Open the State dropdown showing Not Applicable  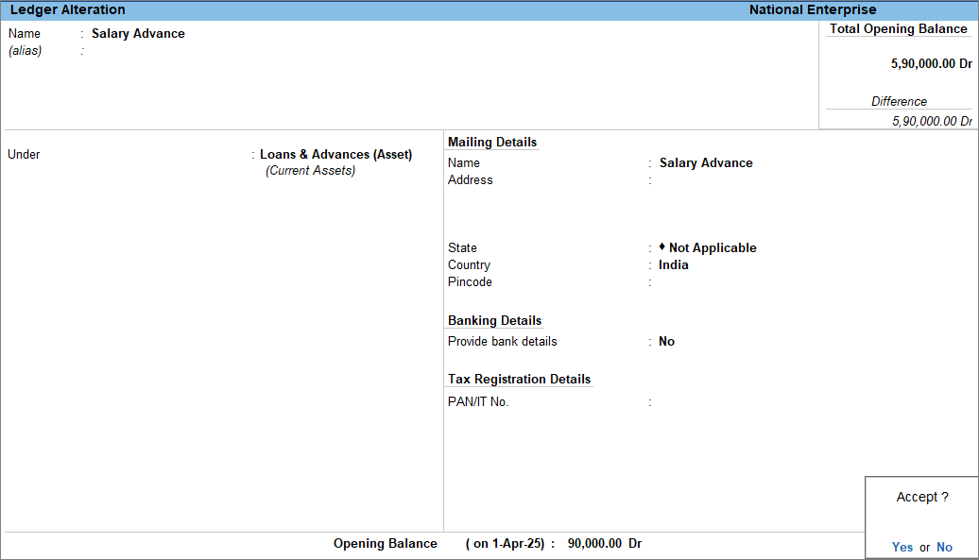712,248
